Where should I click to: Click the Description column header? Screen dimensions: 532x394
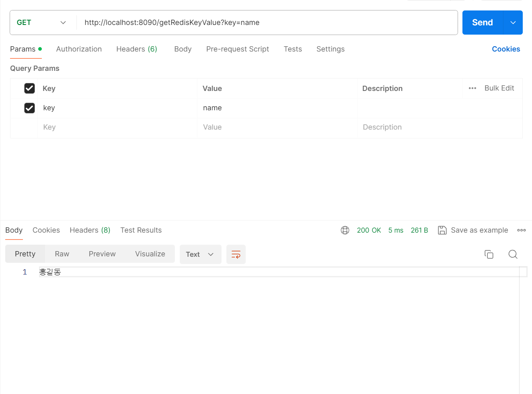(382, 89)
